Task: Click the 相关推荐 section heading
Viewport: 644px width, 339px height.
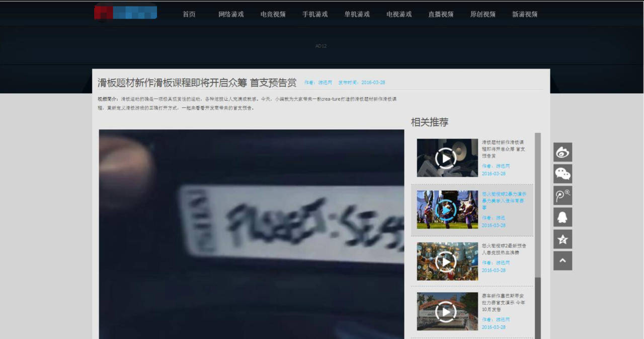Action: [430, 122]
